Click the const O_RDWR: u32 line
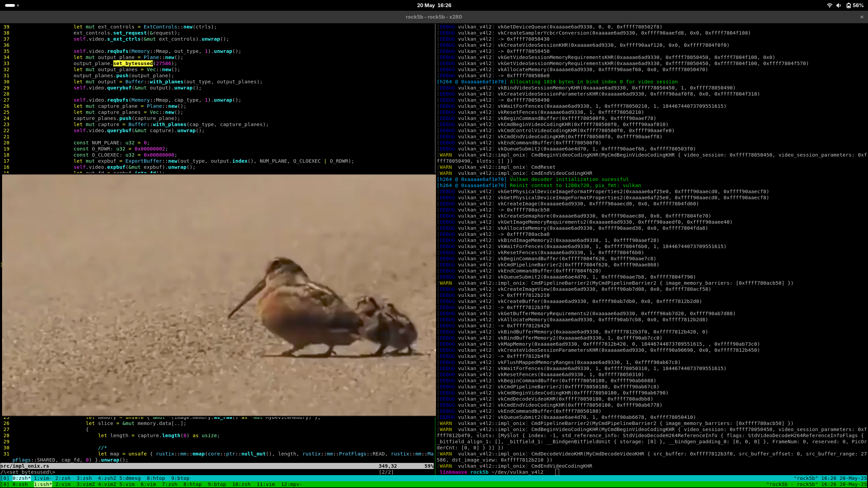 pyautogui.click(x=121, y=149)
